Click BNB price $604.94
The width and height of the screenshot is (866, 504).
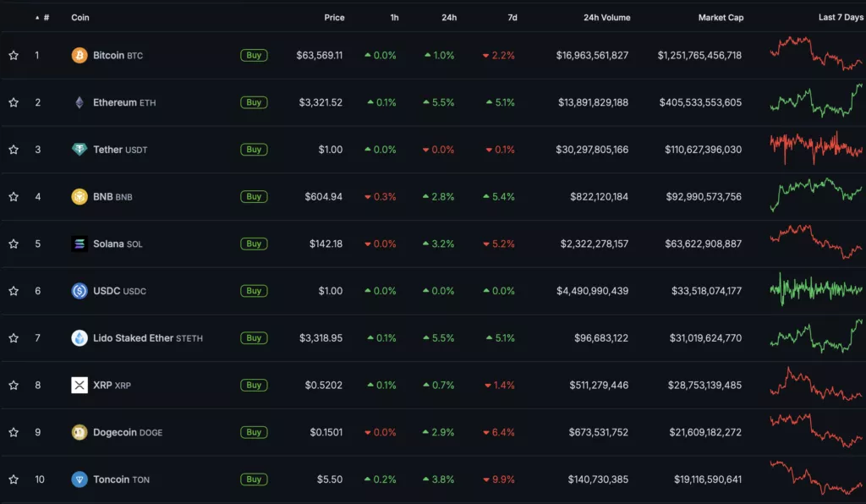point(324,196)
